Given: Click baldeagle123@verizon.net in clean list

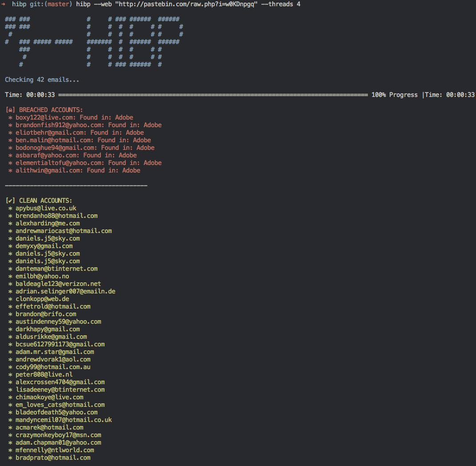Looking at the screenshot, I should tap(58, 284).
